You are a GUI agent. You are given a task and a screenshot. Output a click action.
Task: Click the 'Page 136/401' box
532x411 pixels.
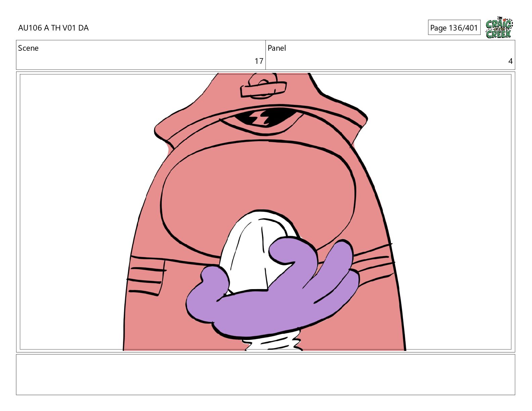tap(454, 28)
